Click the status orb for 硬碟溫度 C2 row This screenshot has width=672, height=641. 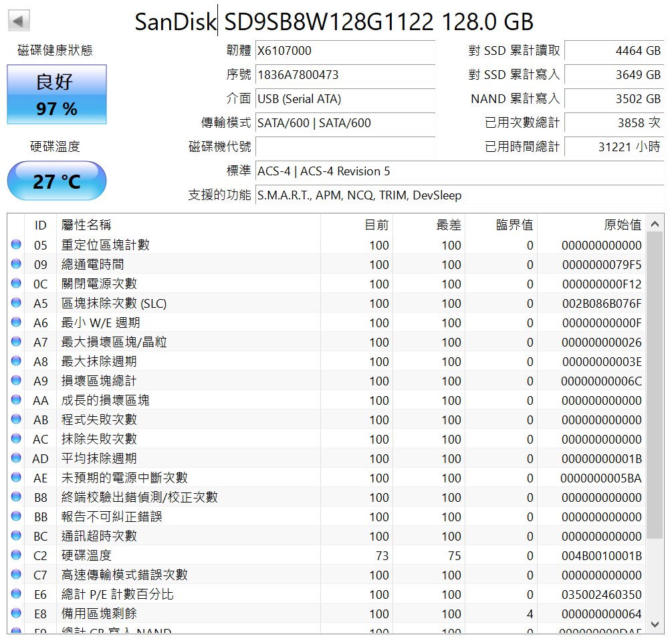click(x=16, y=555)
